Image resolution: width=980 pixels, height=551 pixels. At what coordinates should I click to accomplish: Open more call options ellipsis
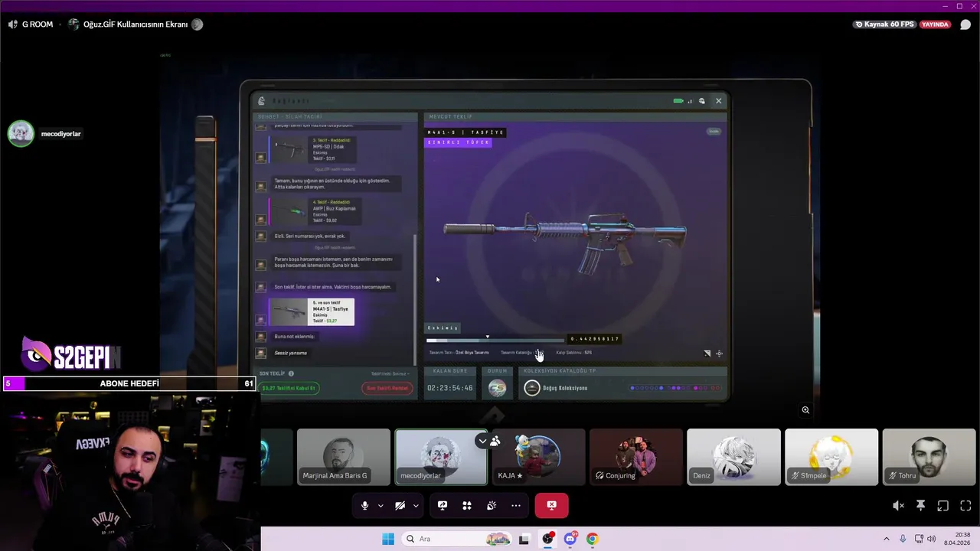(516, 506)
